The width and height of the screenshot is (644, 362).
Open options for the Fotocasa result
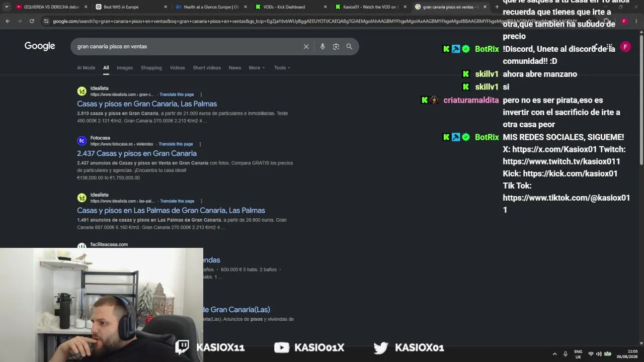pyautogui.click(x=200, y=144)
